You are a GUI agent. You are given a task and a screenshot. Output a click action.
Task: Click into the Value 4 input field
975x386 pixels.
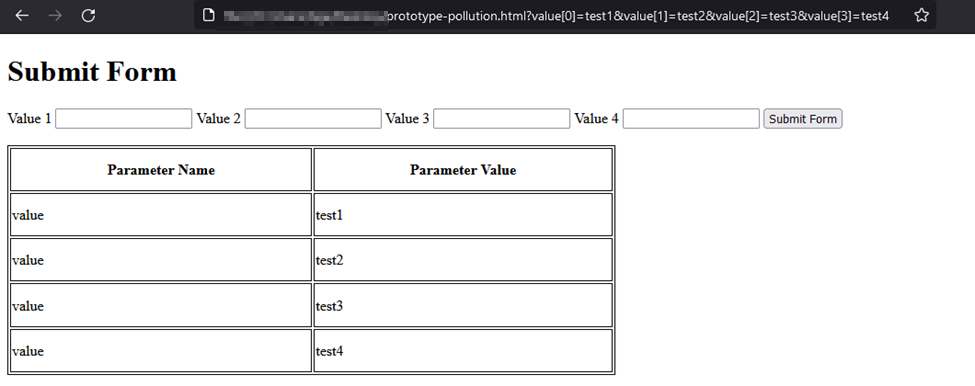(691, 119)
